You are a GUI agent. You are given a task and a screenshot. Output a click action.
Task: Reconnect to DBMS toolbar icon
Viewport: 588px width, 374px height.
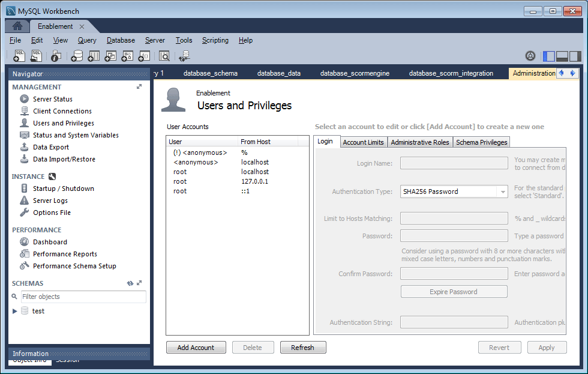point(185,56)
